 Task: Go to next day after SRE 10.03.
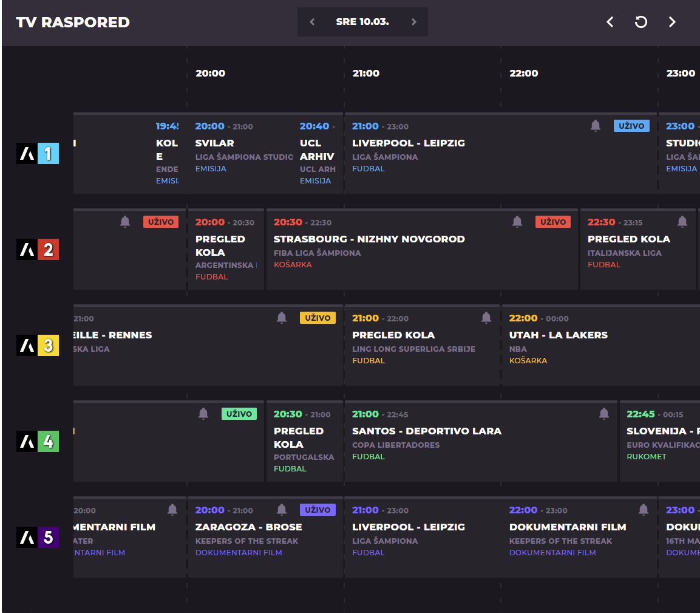pyautogui.click(x=413, y=22)
